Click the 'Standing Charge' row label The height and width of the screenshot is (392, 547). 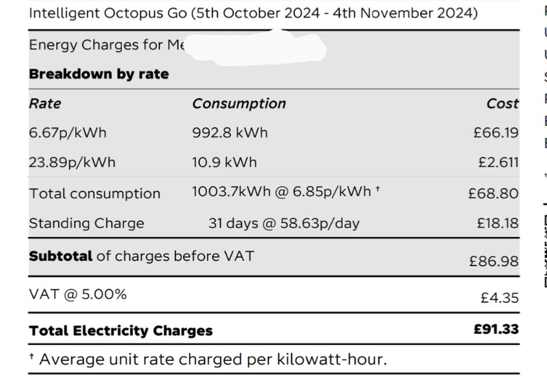pyautogui.click(x=87, y=223)
